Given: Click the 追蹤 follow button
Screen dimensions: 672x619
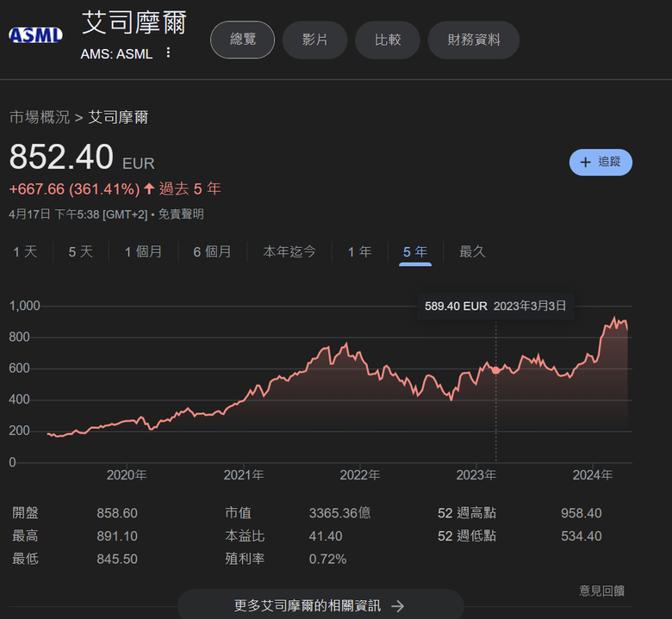Looking at the screenshot, I should tap(600, 163).
